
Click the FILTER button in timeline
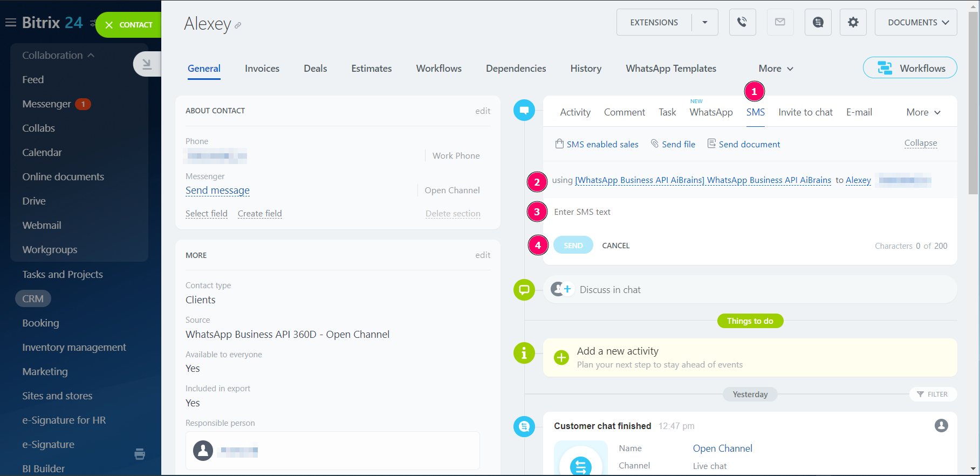(x=933, y=395)
